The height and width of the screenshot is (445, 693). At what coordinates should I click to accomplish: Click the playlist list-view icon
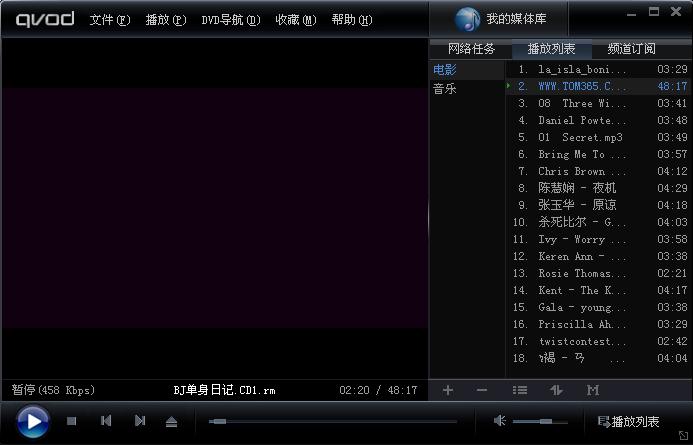tap(520, 390)
